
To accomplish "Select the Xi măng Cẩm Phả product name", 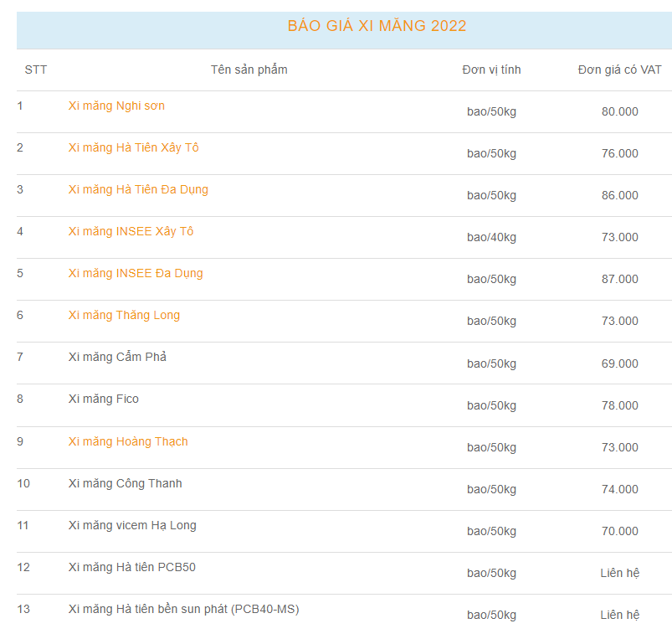I will (x=117, y=357).
